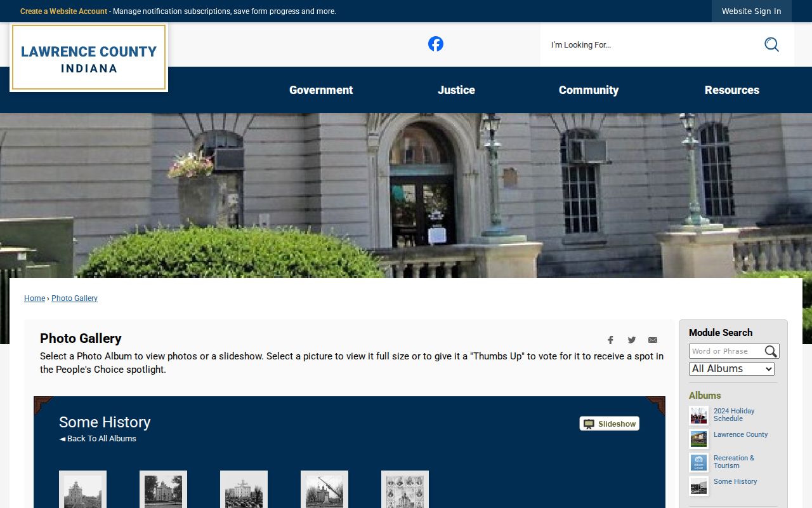Email the Photo Gallery via envelope icon

tap(653, 340)
